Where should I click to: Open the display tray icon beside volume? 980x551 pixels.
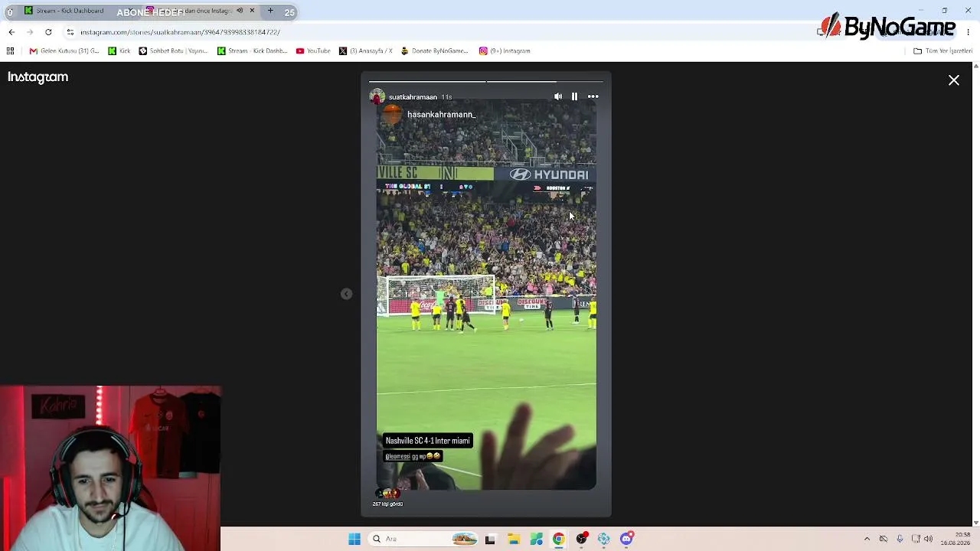pyautogui.click(x=916, y=539)
